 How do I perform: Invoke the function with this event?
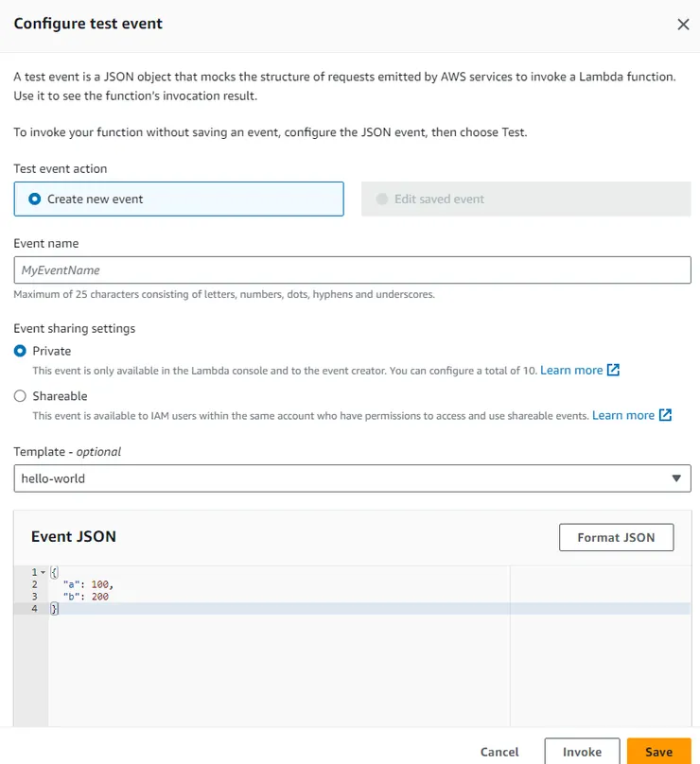582,752
